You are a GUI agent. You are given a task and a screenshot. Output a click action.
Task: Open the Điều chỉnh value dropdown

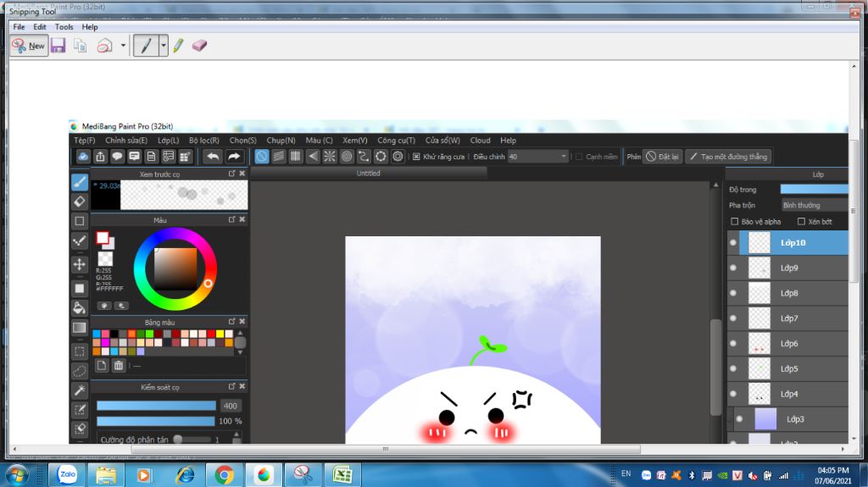(x=564, y=157)
